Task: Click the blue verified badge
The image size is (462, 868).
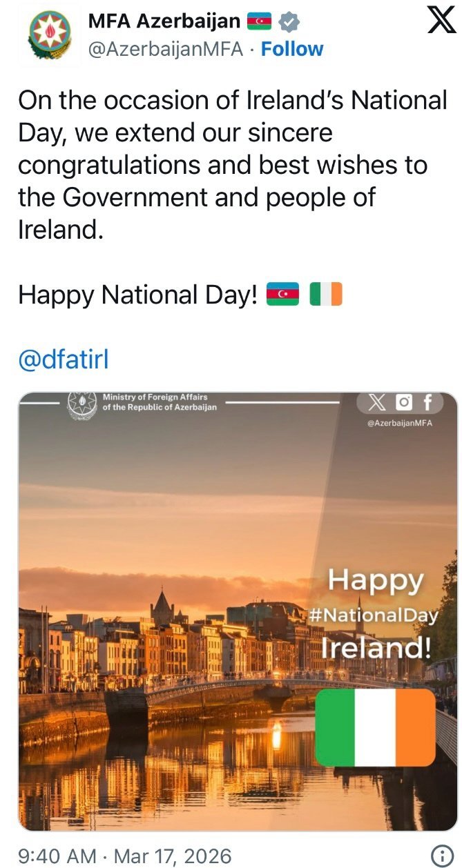Action: click(289, 22)
